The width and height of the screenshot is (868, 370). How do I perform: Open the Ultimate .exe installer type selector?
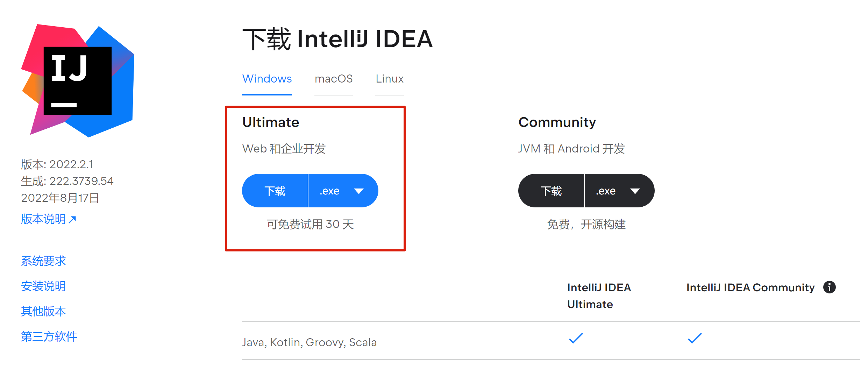(343, 191)
